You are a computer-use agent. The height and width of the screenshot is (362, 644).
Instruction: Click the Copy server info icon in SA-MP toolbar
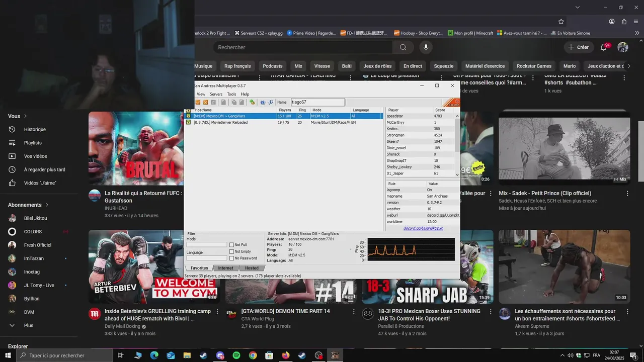pyautogui.click(x=234, y=102)
